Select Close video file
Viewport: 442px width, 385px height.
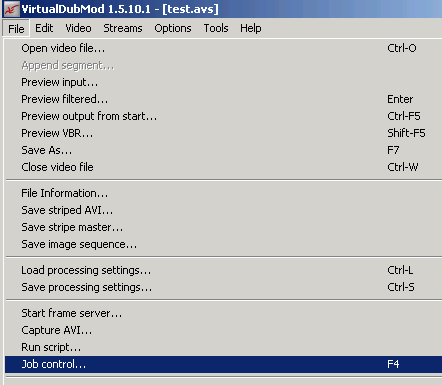(223, 167)
